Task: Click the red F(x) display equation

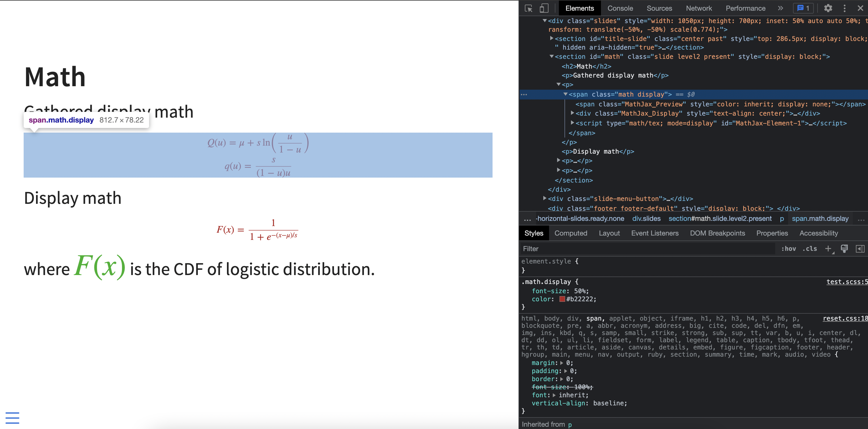Action: point(257,229)
